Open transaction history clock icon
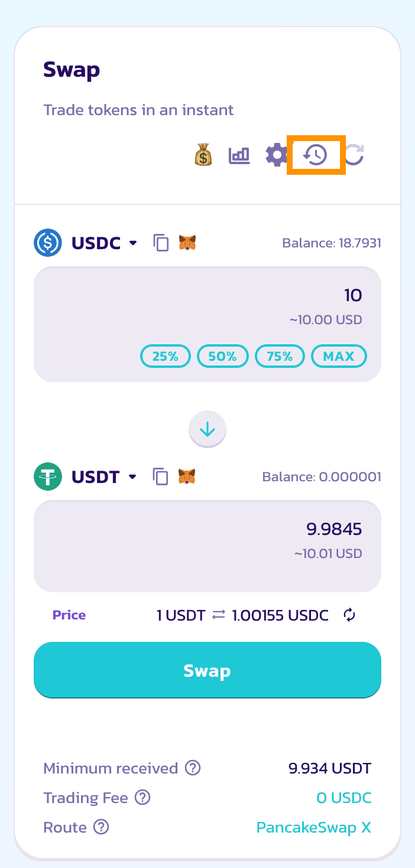This screenshot has height=868, width=415. [x=315, y=155]
